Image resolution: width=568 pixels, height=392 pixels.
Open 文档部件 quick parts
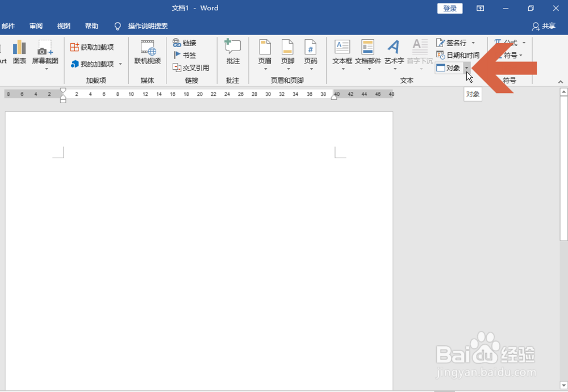[368, 54]
